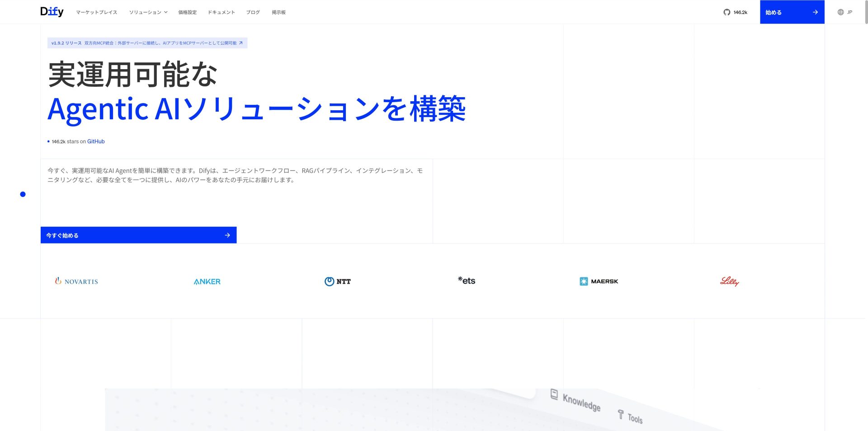Click the globe language icon
This screenshot has height=431, width=868.
(840, 12)
